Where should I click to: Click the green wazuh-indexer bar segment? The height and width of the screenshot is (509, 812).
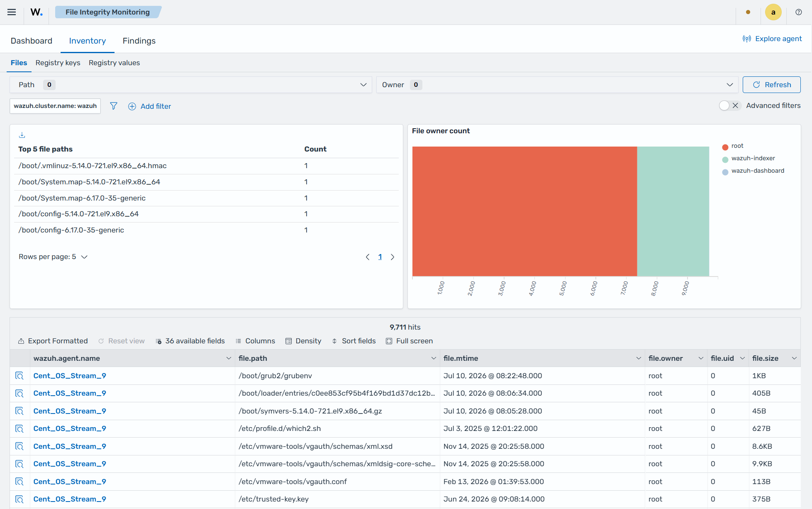[x=673, y=211]
